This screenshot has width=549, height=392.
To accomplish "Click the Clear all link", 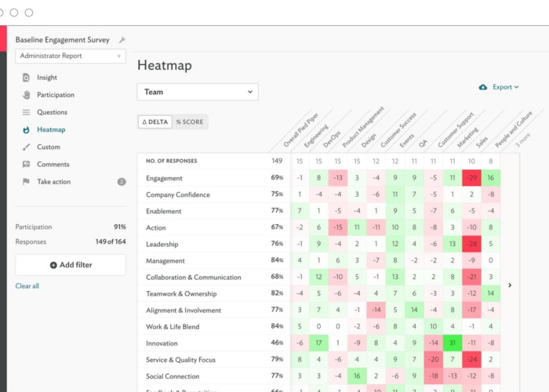I will (27, 286).
